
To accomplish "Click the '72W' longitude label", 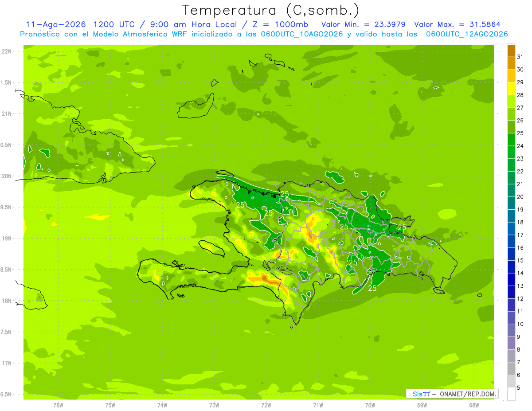I will point(266,405).
